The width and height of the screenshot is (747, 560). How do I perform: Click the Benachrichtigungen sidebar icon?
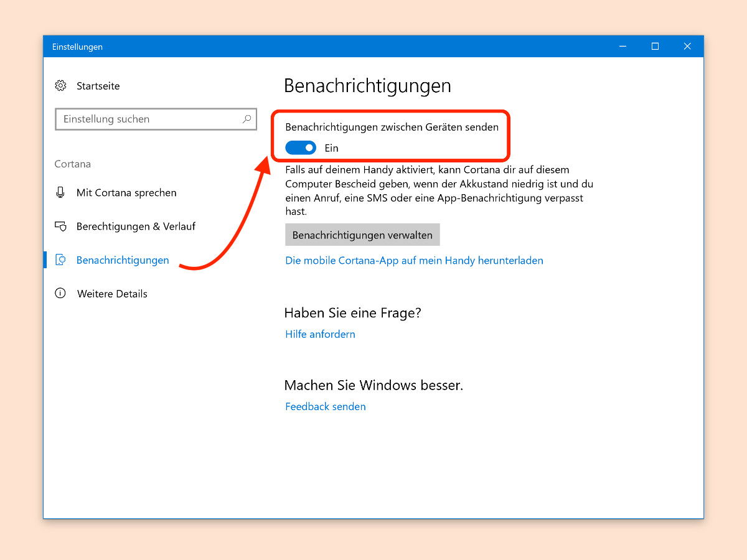pos(60,260)
